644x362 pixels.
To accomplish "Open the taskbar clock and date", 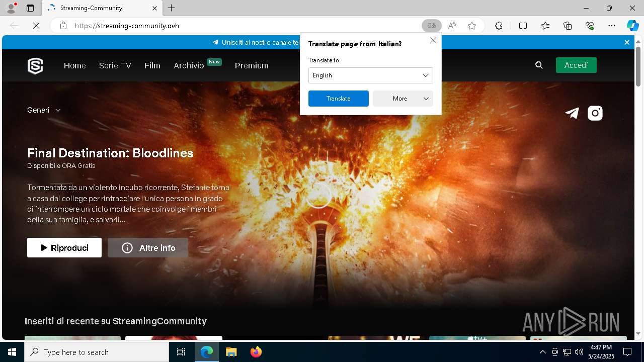I will pyautogui.click(x=601, y=352).
